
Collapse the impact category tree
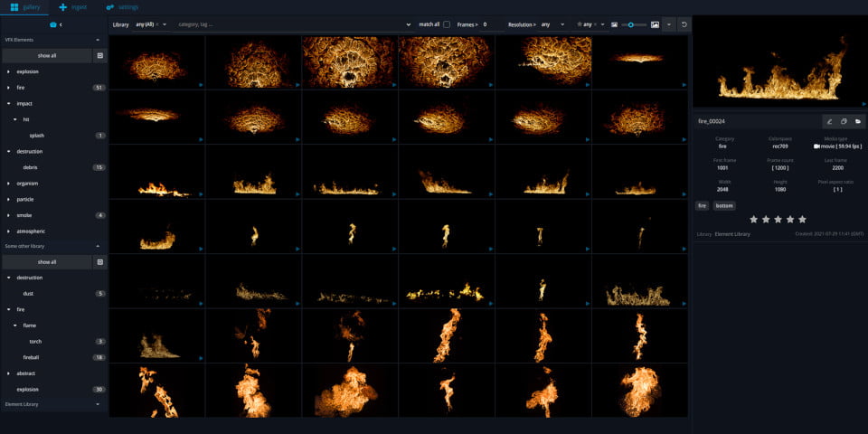[x=9, y=104]
